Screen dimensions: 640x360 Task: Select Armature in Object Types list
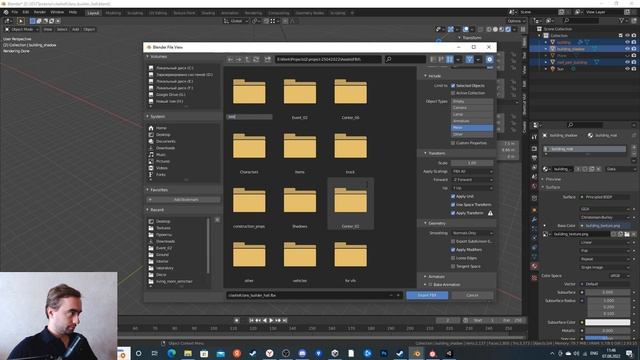(472, 121)
